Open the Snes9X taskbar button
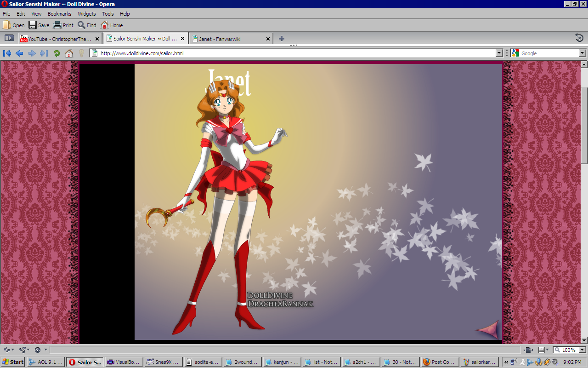This screenshot has height=368, width=588. 164,362
